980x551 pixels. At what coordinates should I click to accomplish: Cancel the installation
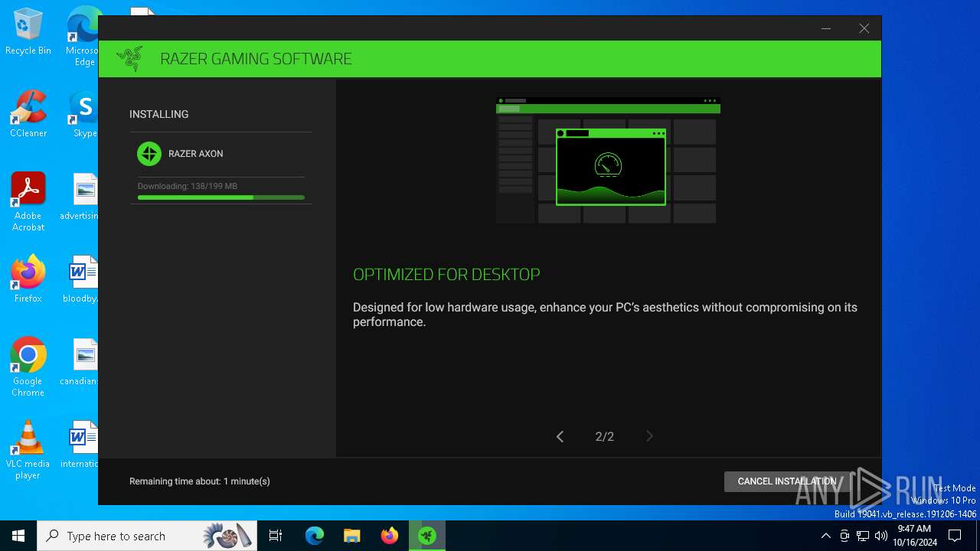tap(787, 481)
